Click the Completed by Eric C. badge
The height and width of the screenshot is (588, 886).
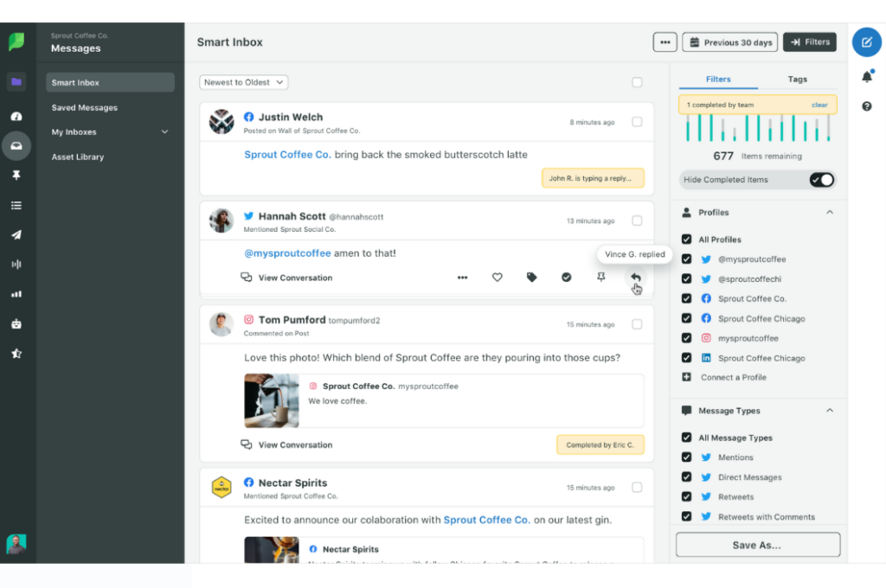click(600, 445)
